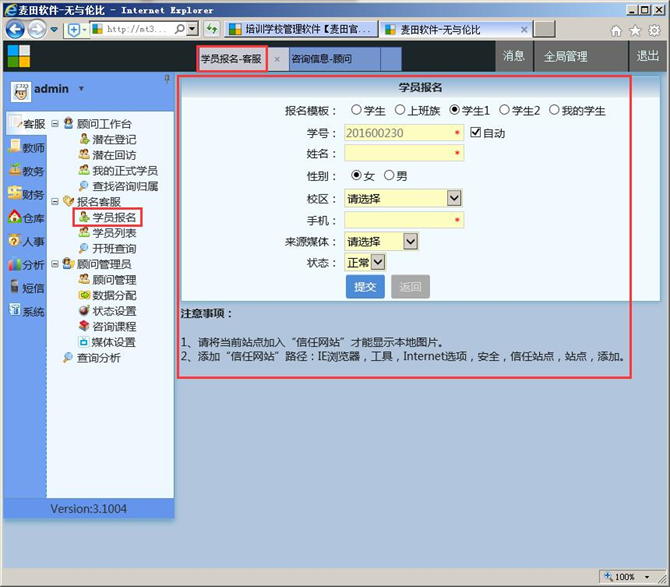Click the 姓名 input field
Screen dimensions: 670x587
click(x=404, y=153)
